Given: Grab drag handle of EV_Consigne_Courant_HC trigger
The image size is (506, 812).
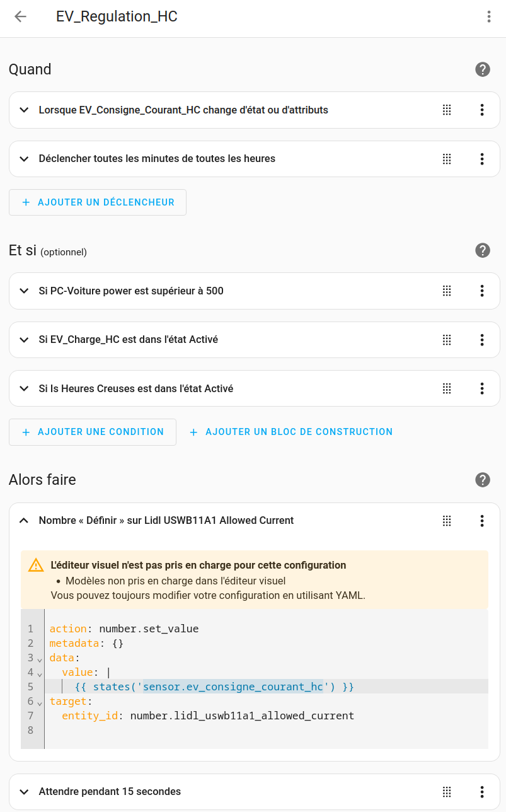Looking at the screenshot, I should click(x=447, y=110).
